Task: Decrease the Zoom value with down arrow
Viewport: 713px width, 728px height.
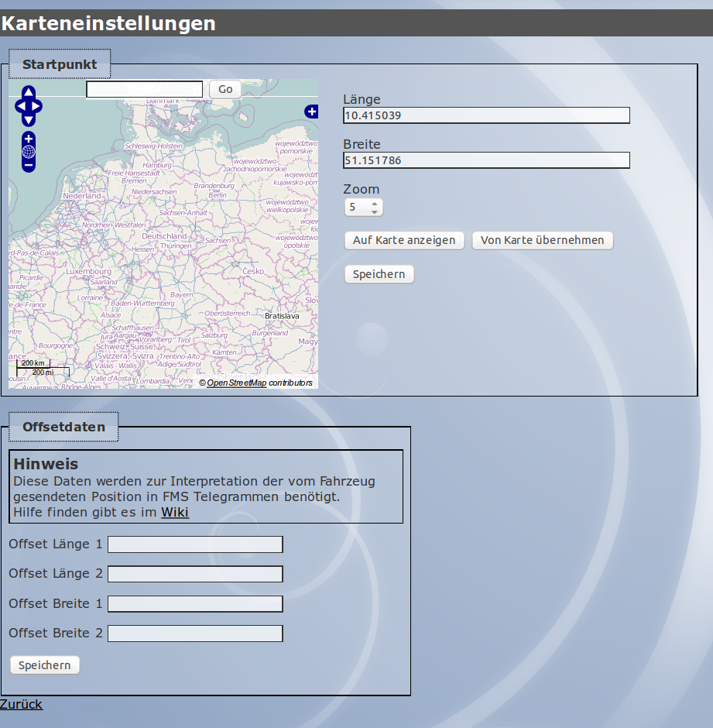Action: click(375, 211)
